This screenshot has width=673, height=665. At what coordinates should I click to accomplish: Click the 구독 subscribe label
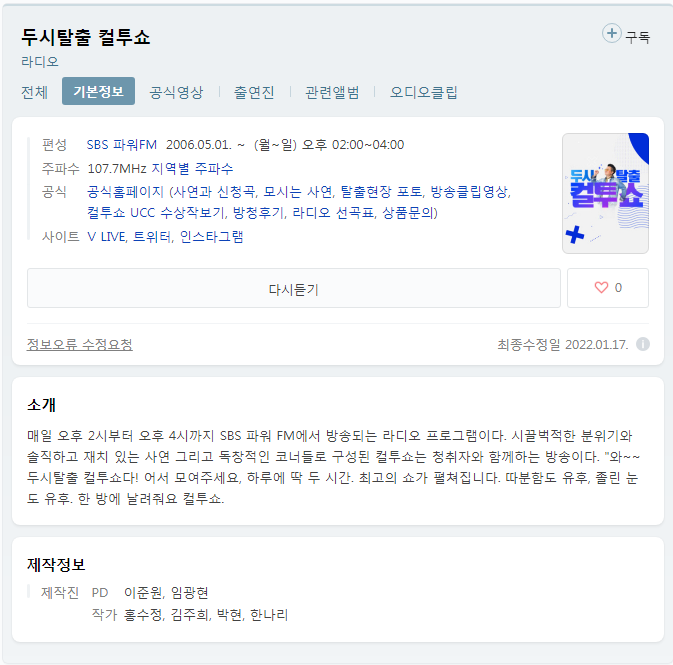(x=637, y=37)
